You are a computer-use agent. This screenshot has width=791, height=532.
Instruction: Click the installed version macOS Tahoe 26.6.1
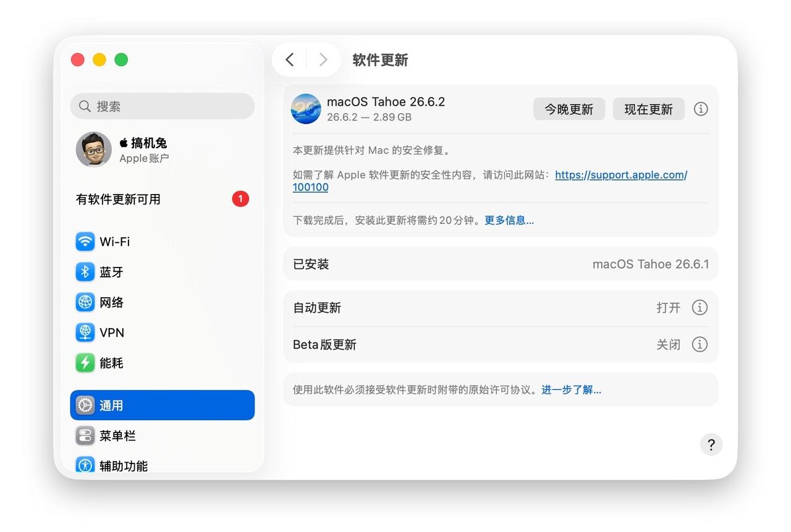pos(651,264)
